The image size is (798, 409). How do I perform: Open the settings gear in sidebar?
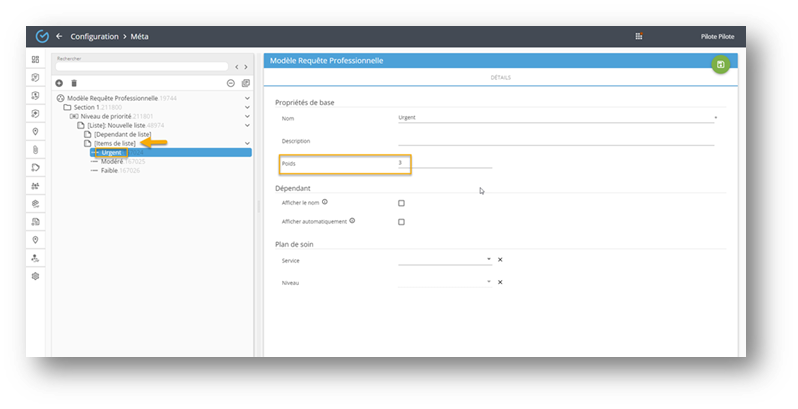coord(36,275)
